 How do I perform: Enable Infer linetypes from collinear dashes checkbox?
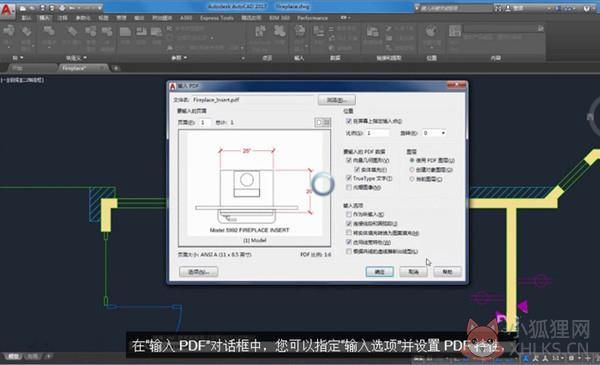pos(349,251)
